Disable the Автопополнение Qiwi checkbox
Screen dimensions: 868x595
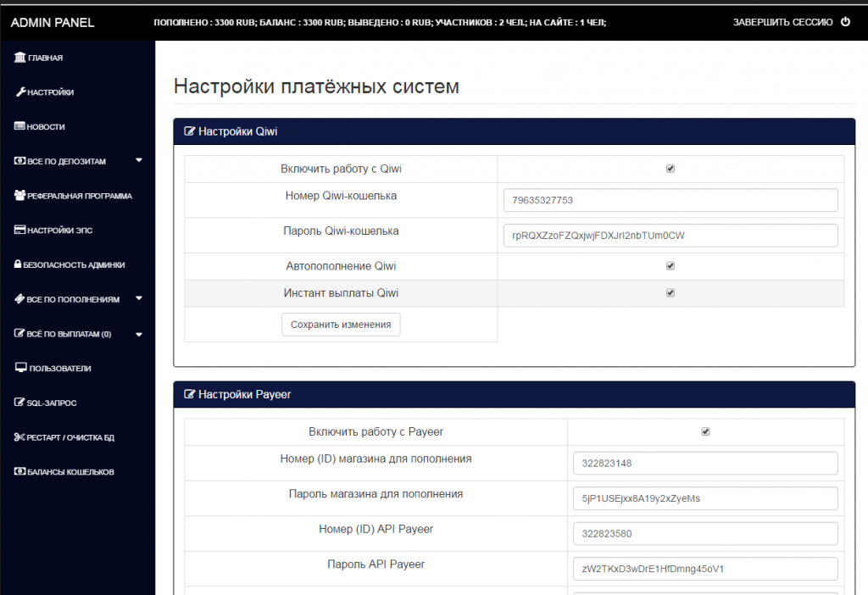670,266
